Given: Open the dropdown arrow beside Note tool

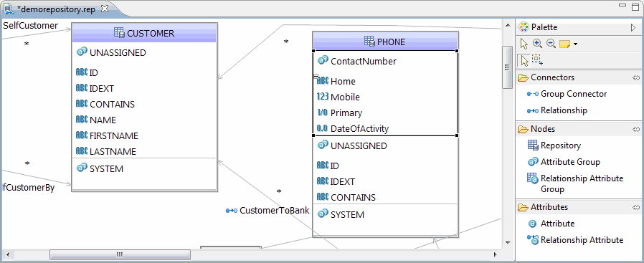Looking at the screenshot, I should [x=575, y=44].
